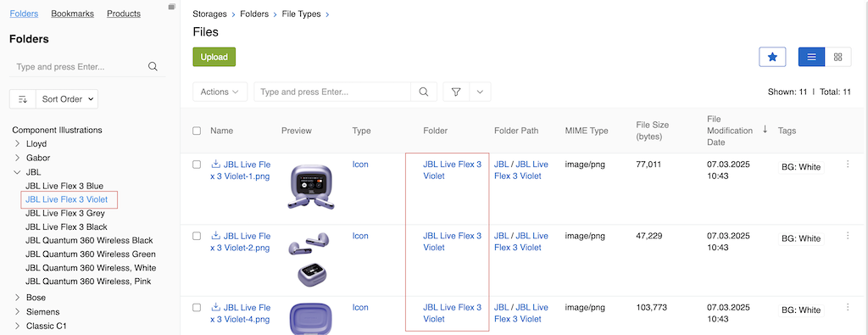Click the Folders search magnifier icon
868x335 pixels.
click(153, 67)
